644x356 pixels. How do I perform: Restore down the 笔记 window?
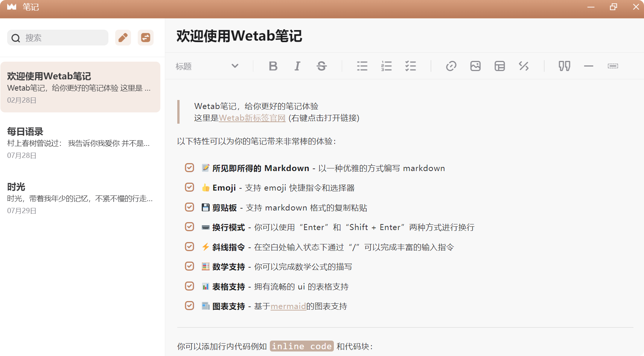(x=614, y=7)
